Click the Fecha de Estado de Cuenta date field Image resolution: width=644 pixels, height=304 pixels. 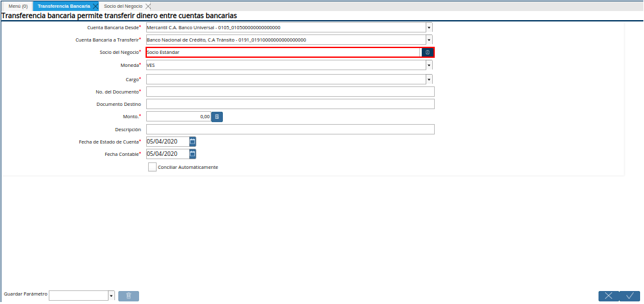coord(168,142)
